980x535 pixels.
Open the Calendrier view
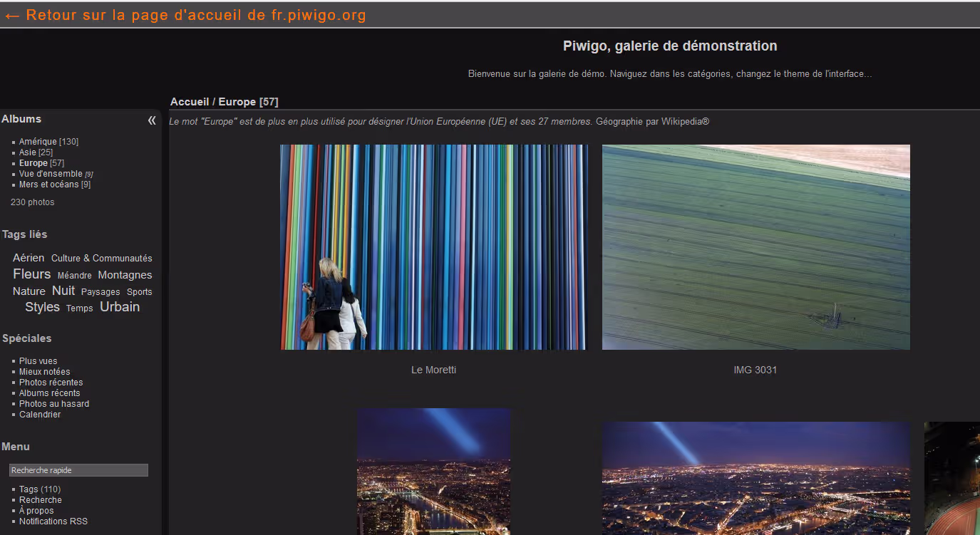click(40, 415)
